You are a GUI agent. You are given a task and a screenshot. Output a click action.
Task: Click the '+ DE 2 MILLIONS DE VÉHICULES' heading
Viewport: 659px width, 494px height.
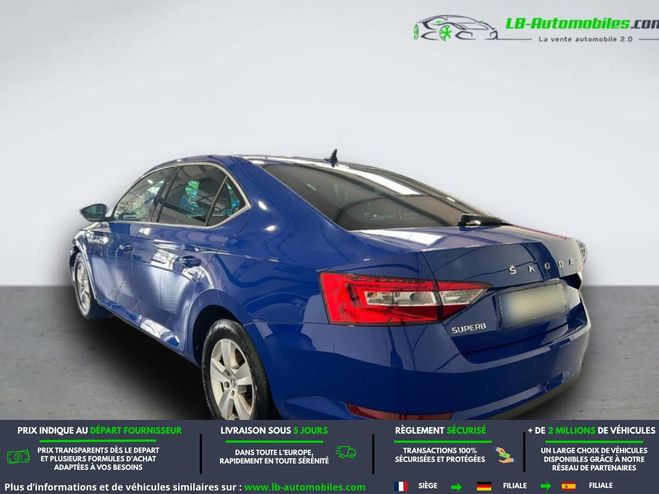coord(592,431)
